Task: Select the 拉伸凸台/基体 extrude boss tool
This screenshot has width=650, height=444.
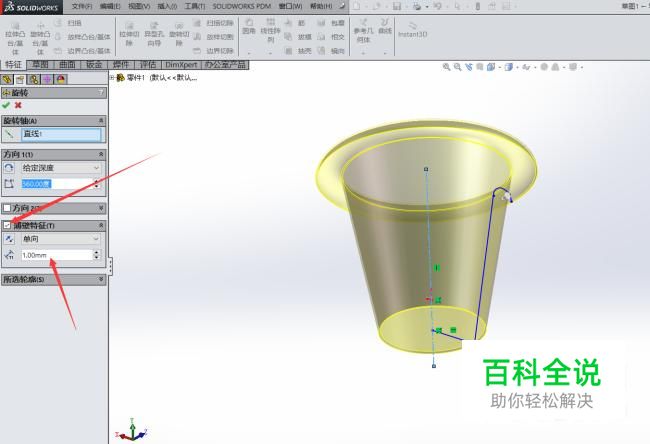Action: coord(15,38)
